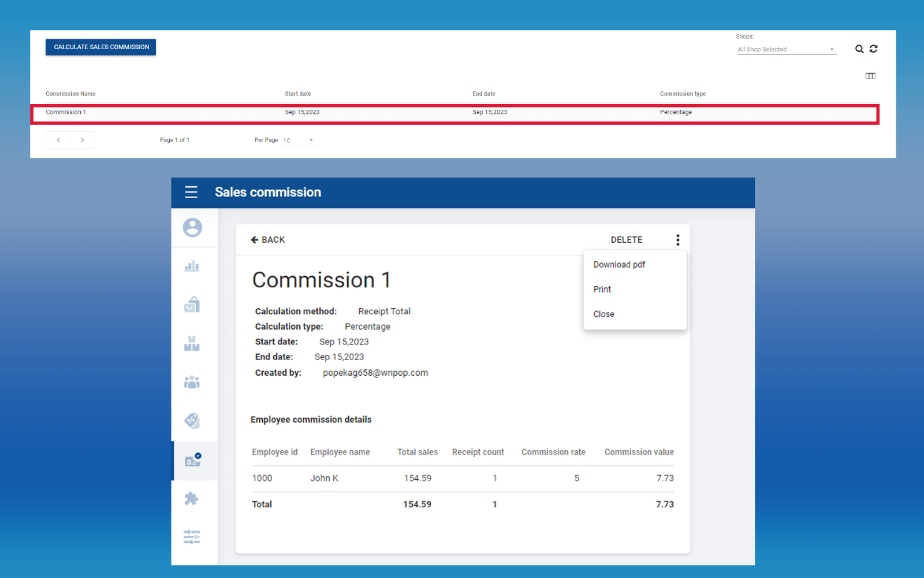This screenshot has height=578, width=924.
Task: Select the shopping bag sales icon
Action: [192, 305]
